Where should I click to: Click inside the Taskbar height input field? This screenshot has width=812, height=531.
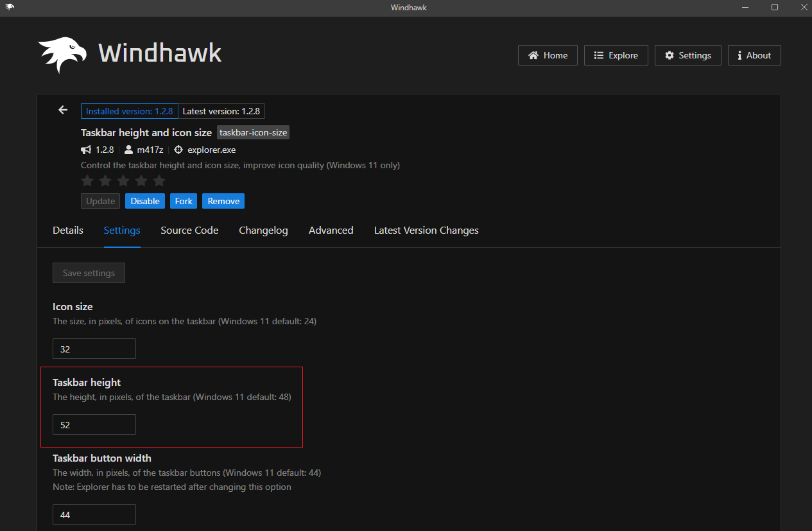click(x=94, y=424)
